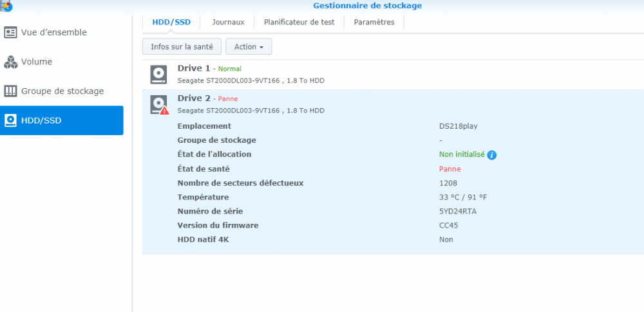Go to the Paramètres tab
The width and height of the screenshot is (644, 312).
[374, 22]
